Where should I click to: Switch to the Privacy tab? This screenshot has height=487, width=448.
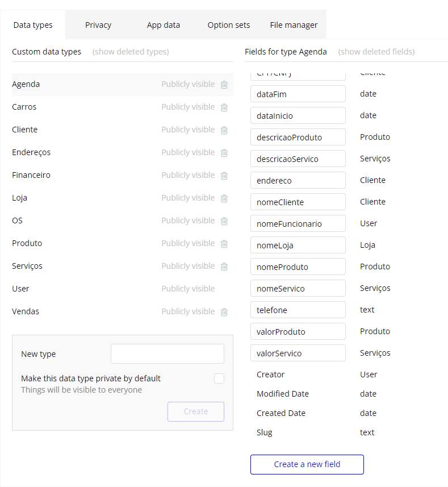point(98,25)
